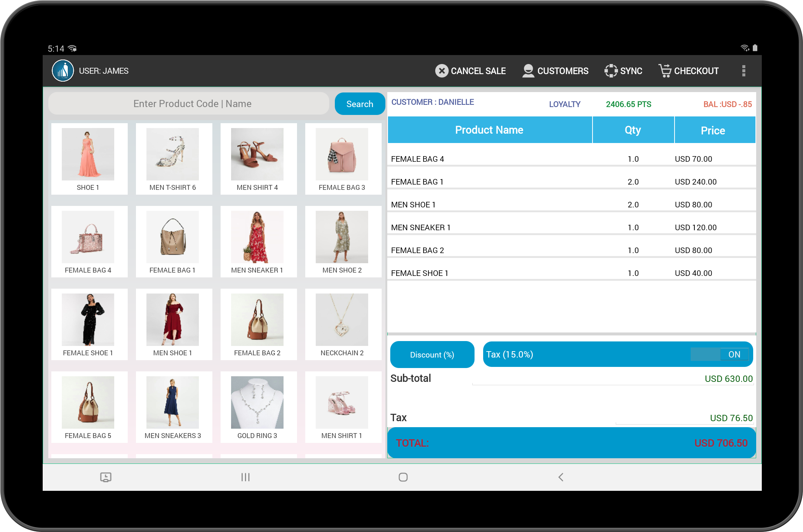Image resolution: width=803 pixels, height=532 pixels.
Task: Select the MEN SHOE 1 product tile
Action: pos(174,324)
